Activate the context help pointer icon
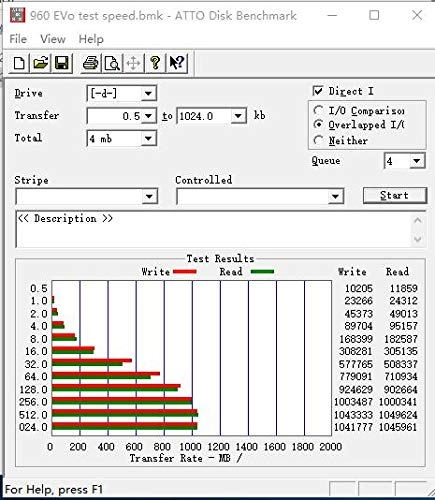Viewport: 435px width, 500px height. pyautogui.click(x=177, y=63)
